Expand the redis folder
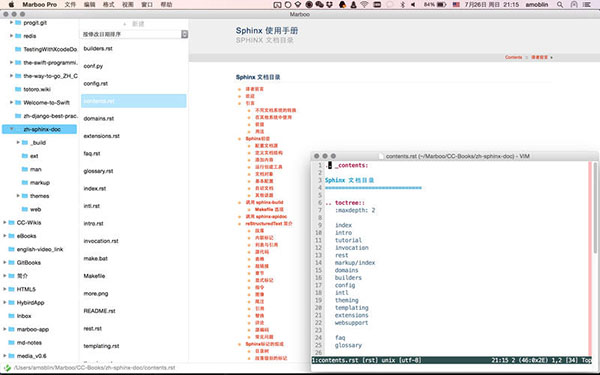 pos(11,36)
